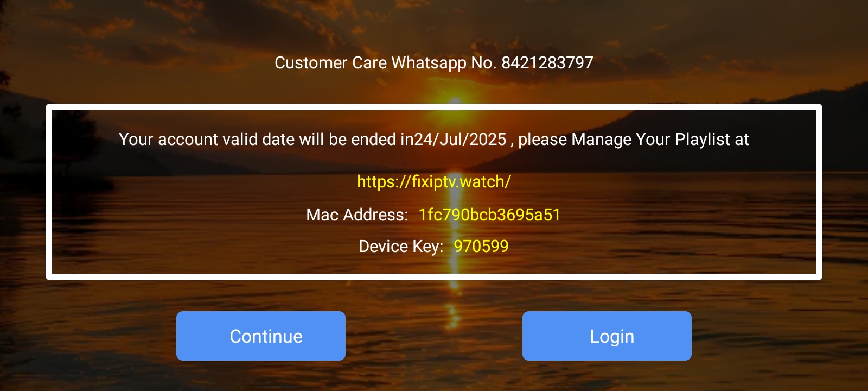Screen dimensions: 868x391
Task: Select the Customer Care Whatsapp No. label
Action: (x=386, y=63)
